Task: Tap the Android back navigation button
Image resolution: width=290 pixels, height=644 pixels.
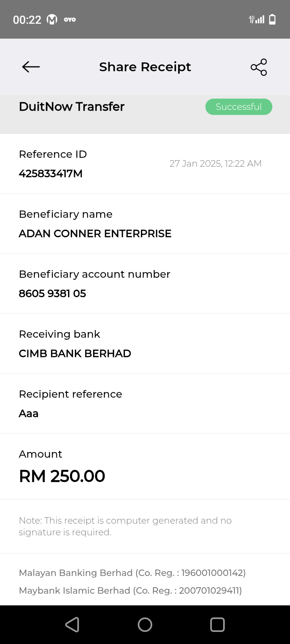Action: 72,625
